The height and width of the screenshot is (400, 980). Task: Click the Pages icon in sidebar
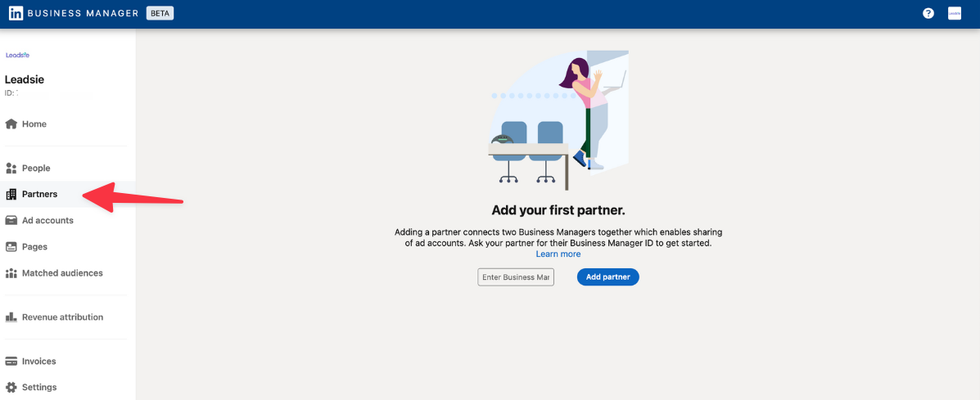11,246
